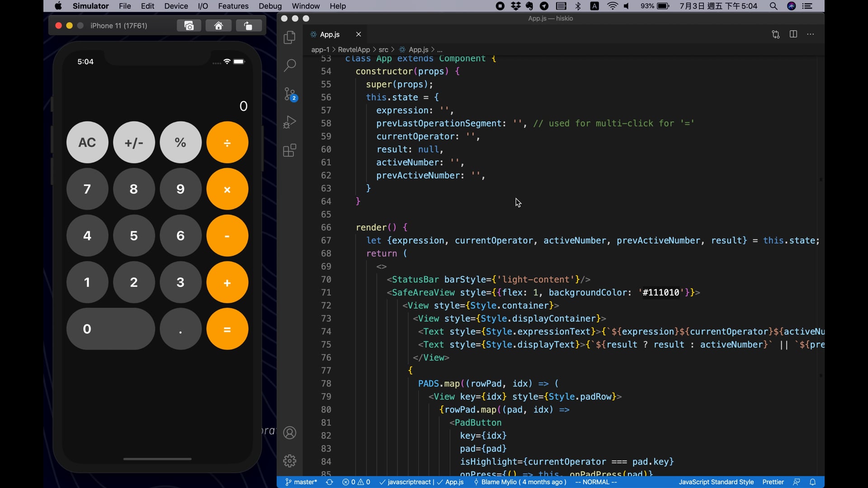The image size is (868, 488).
Task: Open the Run and Debug panel
Action: click(x=289, y=122)
